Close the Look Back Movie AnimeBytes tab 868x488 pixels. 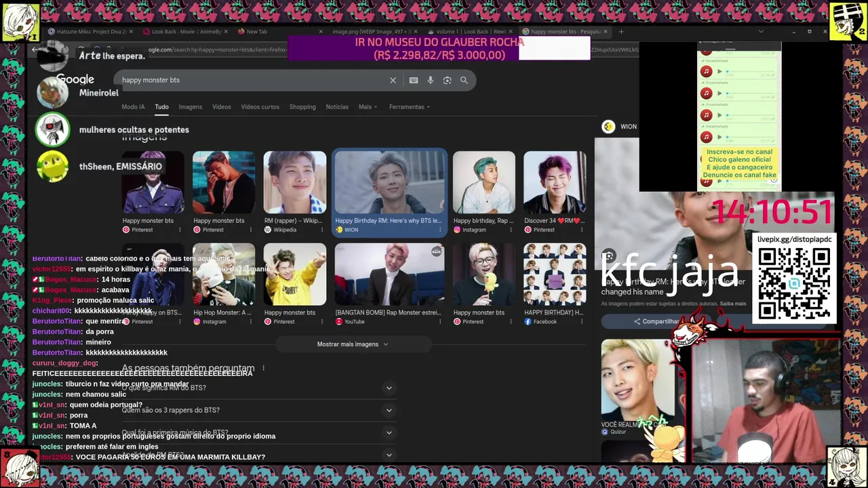(x=224, y=31)
